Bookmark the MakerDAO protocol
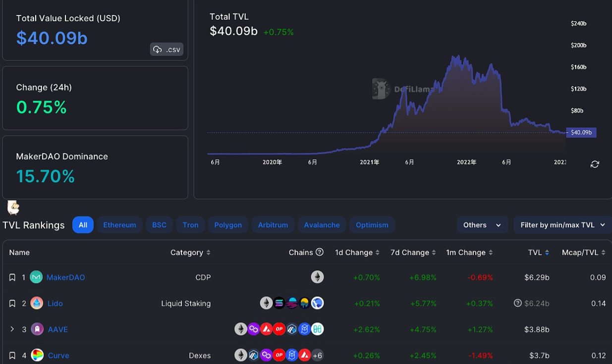Viewport: 612px width, 364px height. (12, 277)
